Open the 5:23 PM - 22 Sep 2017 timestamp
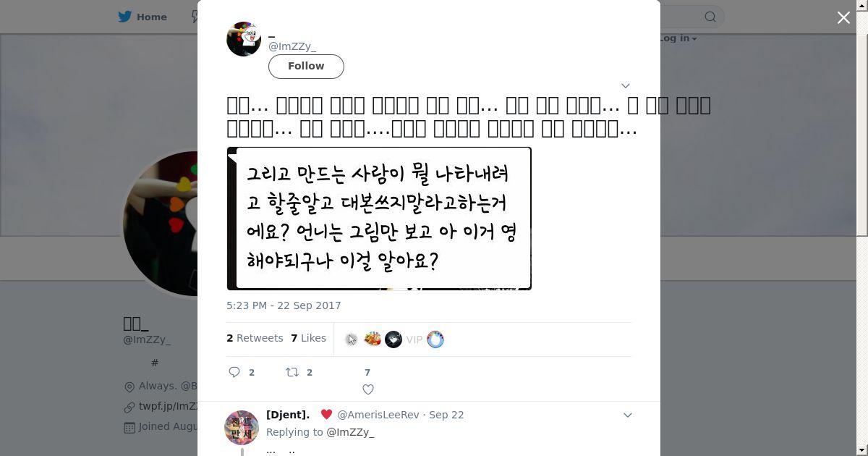 [x=284, y=305]
